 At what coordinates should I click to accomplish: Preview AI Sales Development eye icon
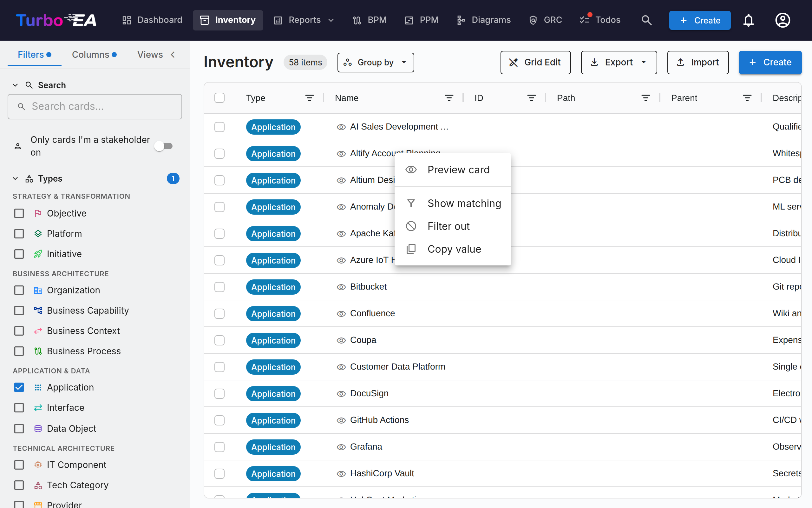pos(341,127)
